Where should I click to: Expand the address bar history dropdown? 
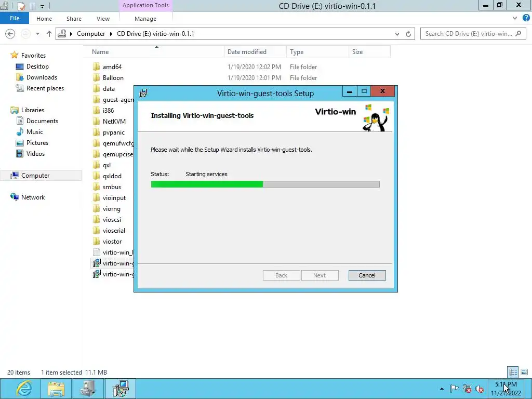(x=397, y=34)
